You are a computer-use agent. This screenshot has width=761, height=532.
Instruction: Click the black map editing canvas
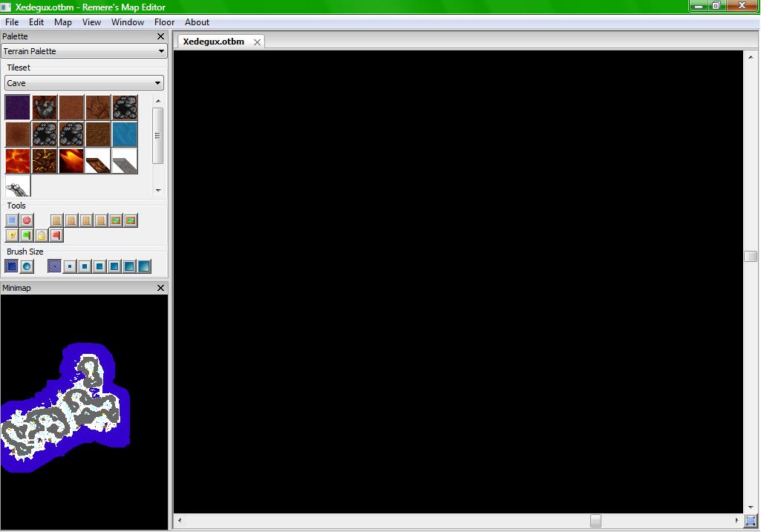click(x=458, y=281)
